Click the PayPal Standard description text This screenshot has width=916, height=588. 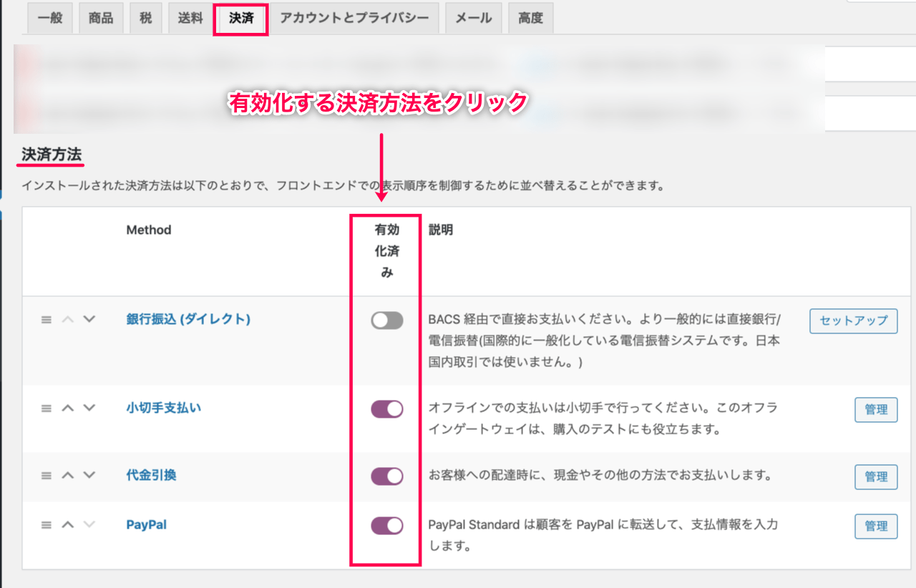tap(603, 535)
